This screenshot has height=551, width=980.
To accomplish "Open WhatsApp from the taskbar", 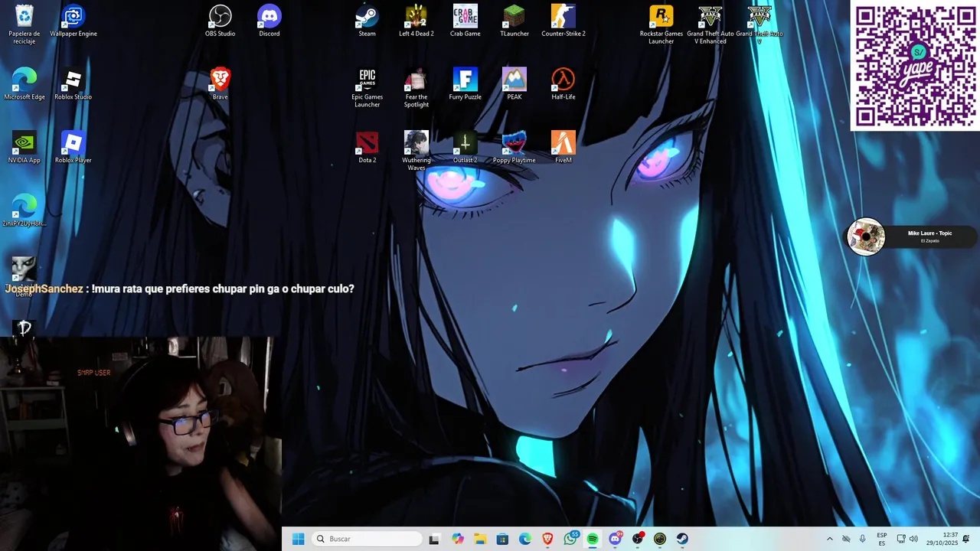I will coord(570,539).
